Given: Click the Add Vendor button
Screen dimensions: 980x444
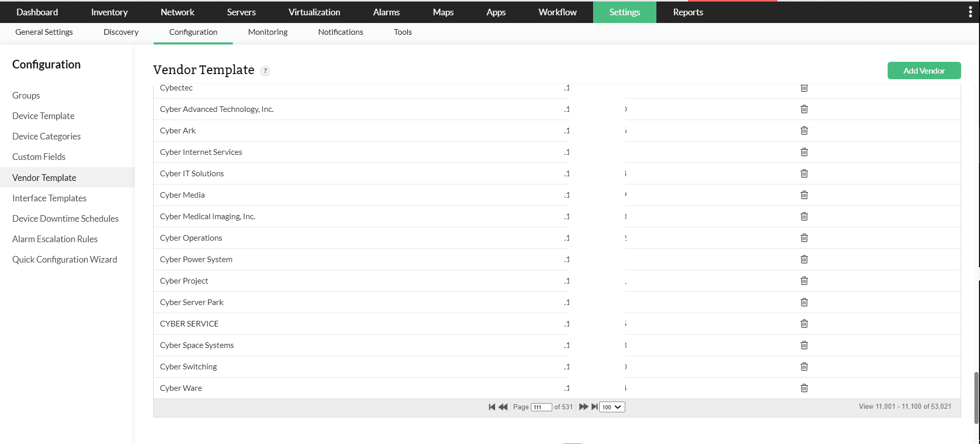Looking at the screenshot, I should 924,71.
